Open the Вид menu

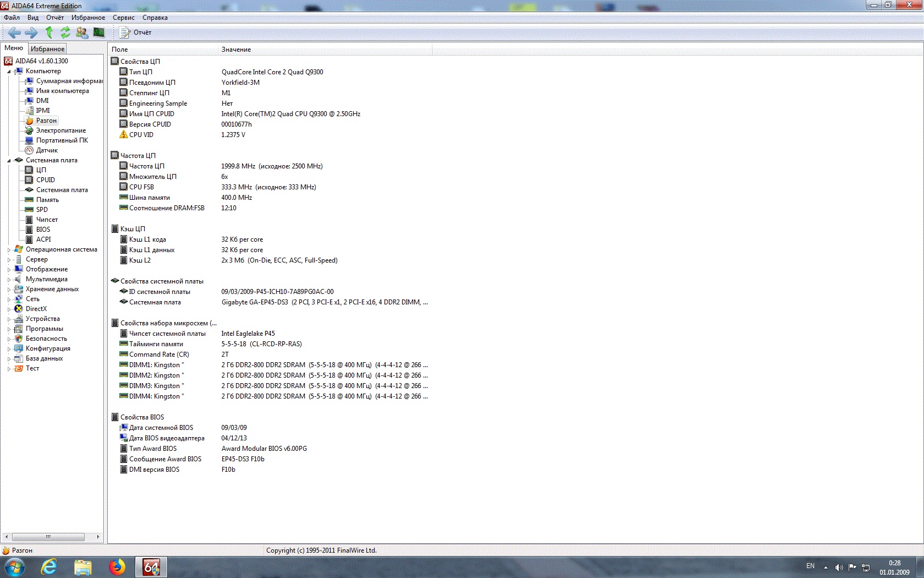(33, 18)
